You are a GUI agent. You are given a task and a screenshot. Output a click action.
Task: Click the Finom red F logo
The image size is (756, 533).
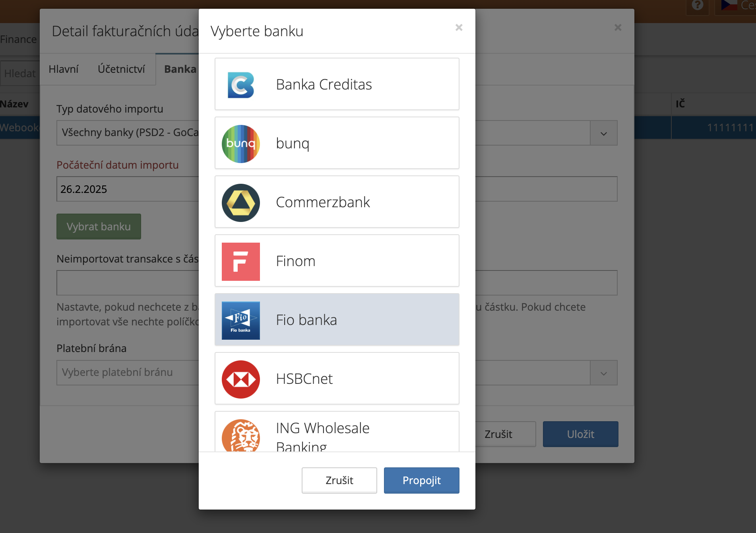coord(241,261)
